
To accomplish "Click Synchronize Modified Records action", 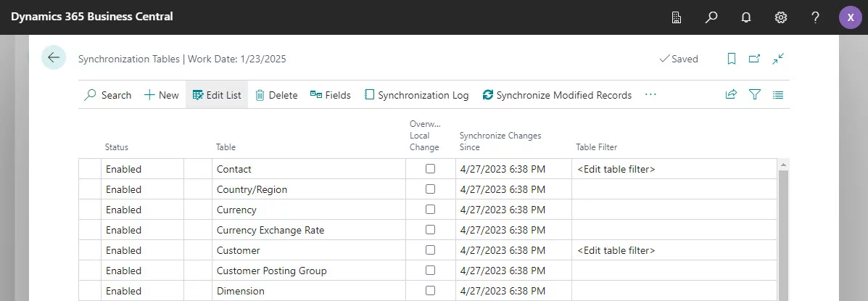I will coord(556,95).
